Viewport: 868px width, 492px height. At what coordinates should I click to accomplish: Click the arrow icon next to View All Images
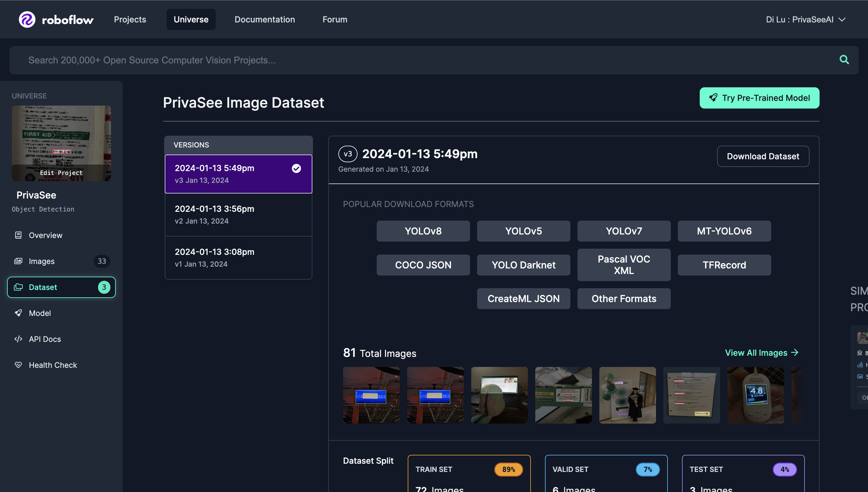[x=795, y=352]
